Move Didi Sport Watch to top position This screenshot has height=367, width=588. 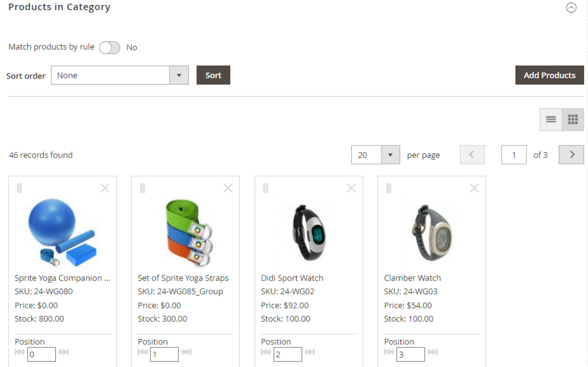(x=265, y=352)
